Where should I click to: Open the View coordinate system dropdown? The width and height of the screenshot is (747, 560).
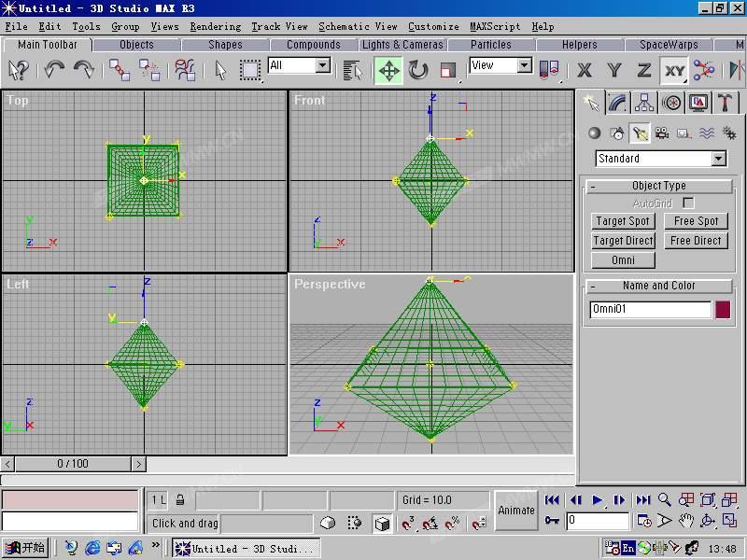(501, 65)
